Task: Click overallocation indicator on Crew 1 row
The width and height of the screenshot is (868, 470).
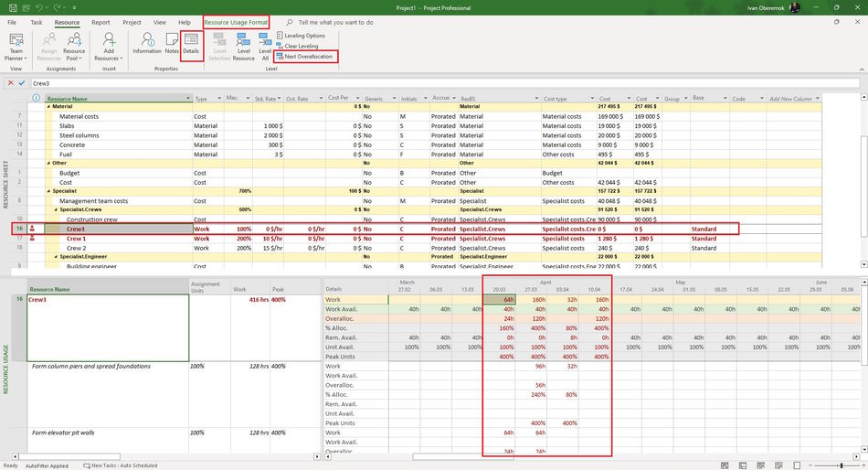Action: pyautogui.click(x=32, y=239)
